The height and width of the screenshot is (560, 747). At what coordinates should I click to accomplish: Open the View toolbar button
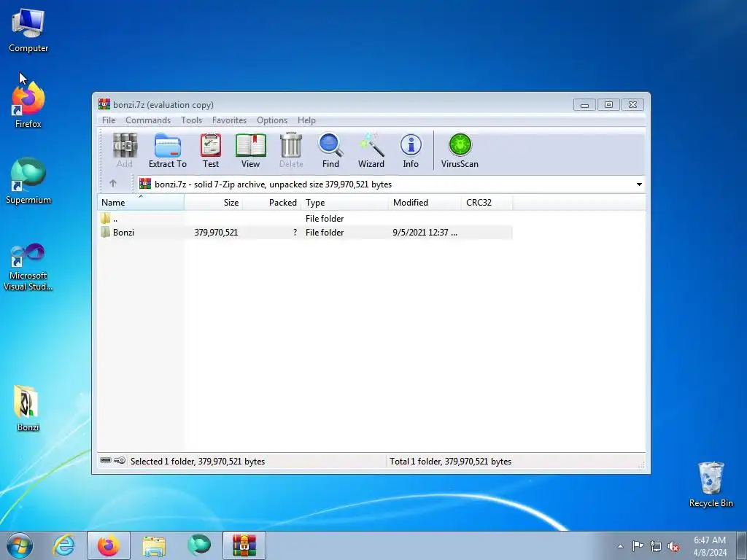click(251, 150)
